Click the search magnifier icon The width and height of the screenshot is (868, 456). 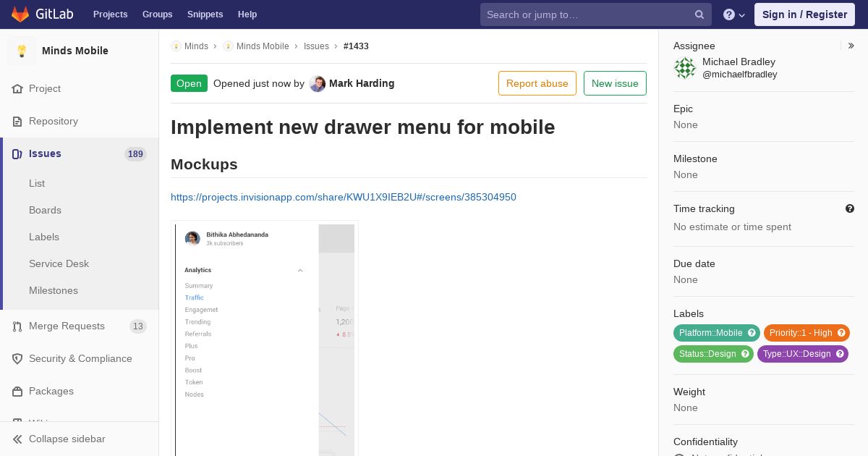[x=699, y=14]
